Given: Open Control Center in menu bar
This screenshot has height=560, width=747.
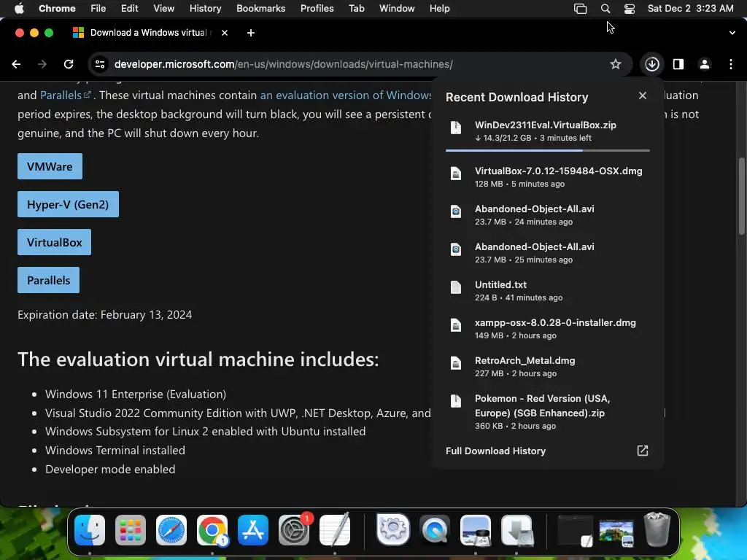Looking at the screenshot, I should pos(630,9).
